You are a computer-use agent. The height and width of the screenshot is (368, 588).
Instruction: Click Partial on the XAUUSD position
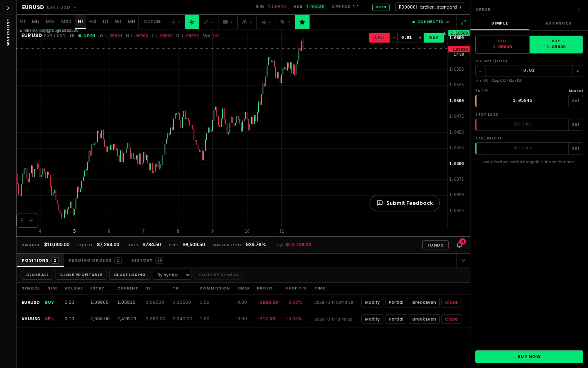point(396,319)
